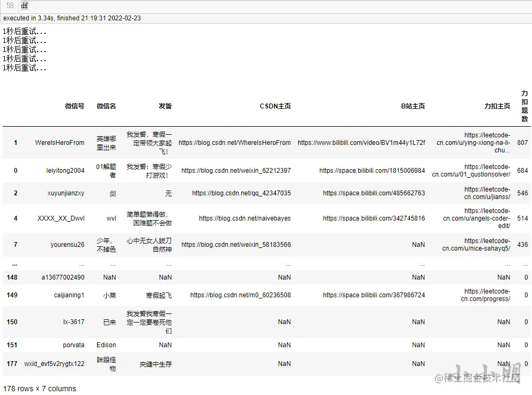Click the leetcode progress URL
This screenshot has width=532, height=395.
point(485,295)
